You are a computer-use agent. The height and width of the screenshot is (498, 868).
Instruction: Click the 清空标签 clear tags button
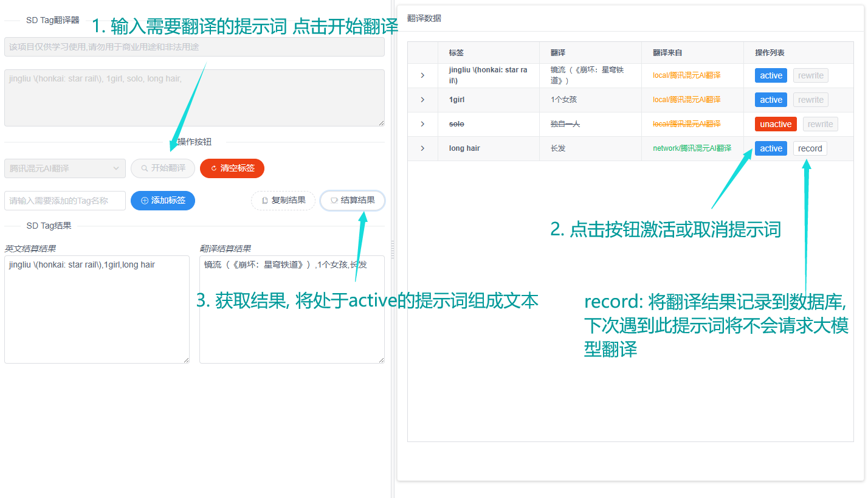pos(232,168)
